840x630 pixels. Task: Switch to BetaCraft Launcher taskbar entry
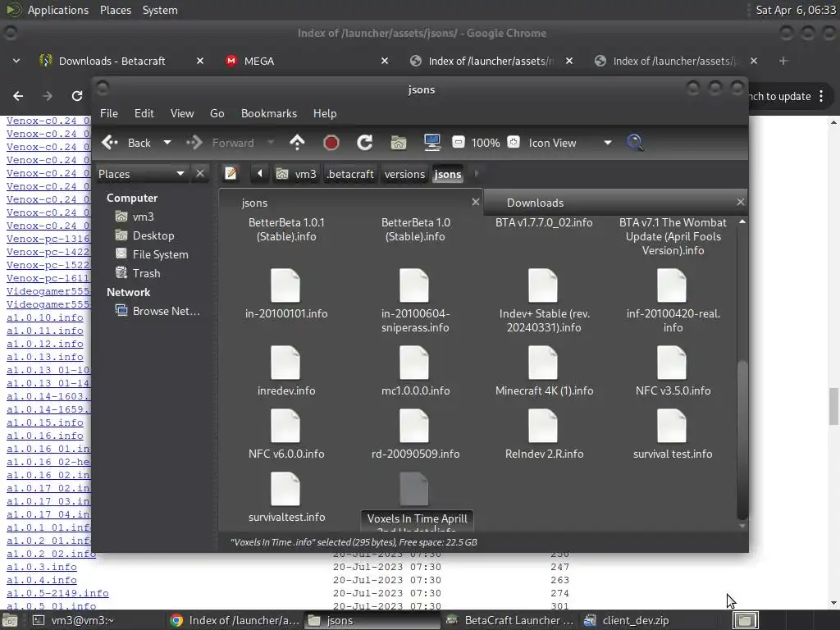tap(510, 620)
